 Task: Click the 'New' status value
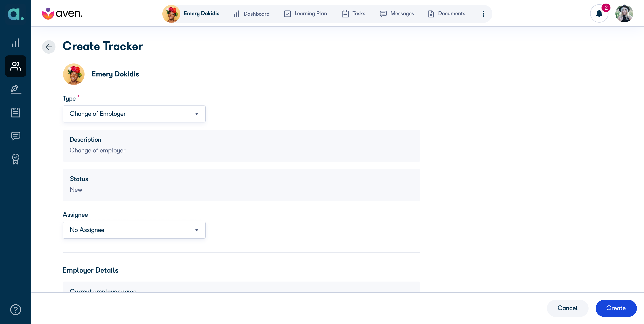tap(76, 190)
